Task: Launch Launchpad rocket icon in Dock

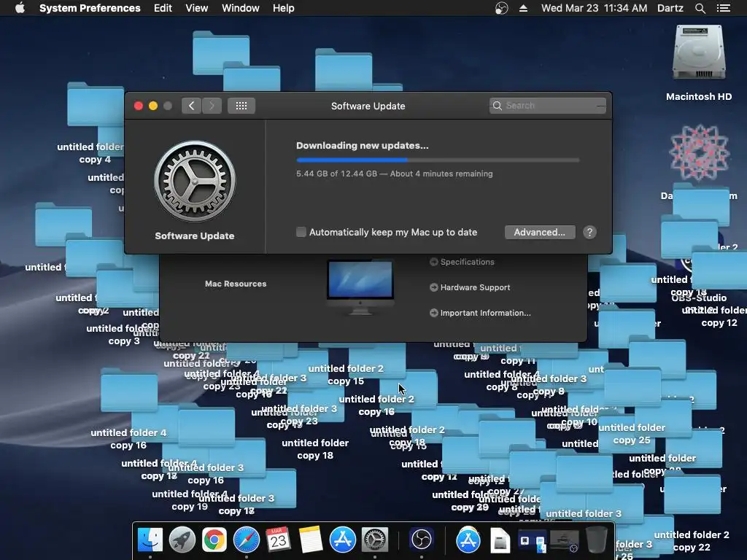Action: 182,540
